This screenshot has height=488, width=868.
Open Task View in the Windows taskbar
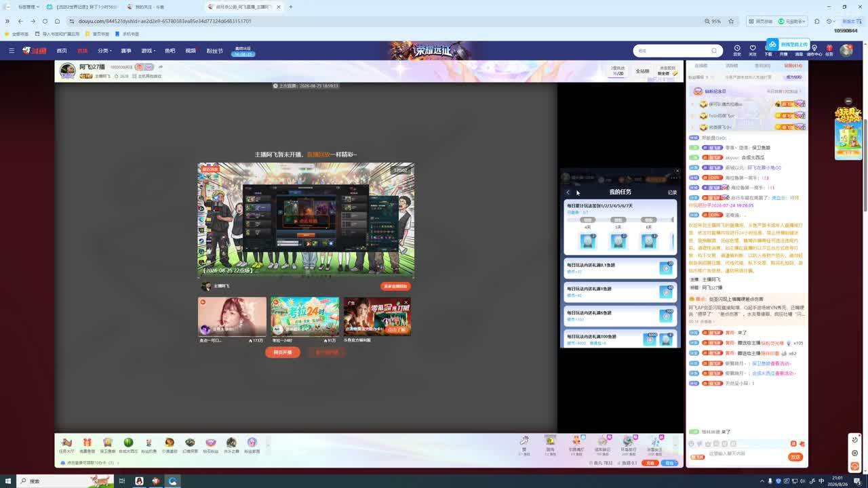coord(122,481)
